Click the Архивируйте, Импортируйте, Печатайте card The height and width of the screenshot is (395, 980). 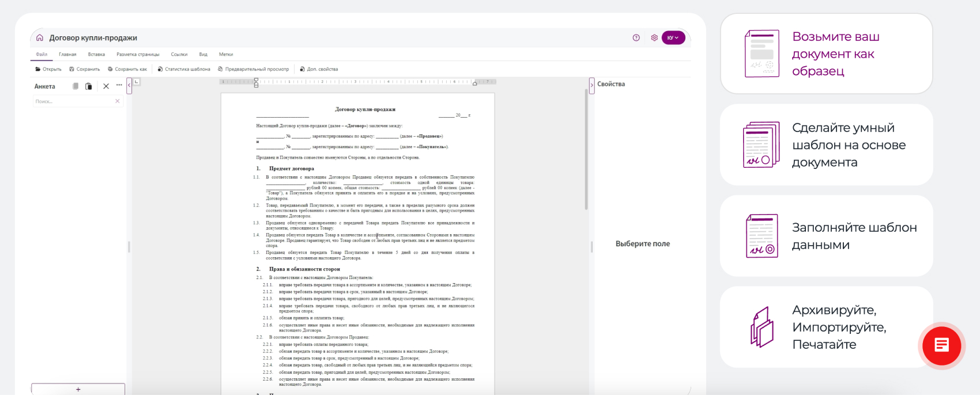[826, 327]
